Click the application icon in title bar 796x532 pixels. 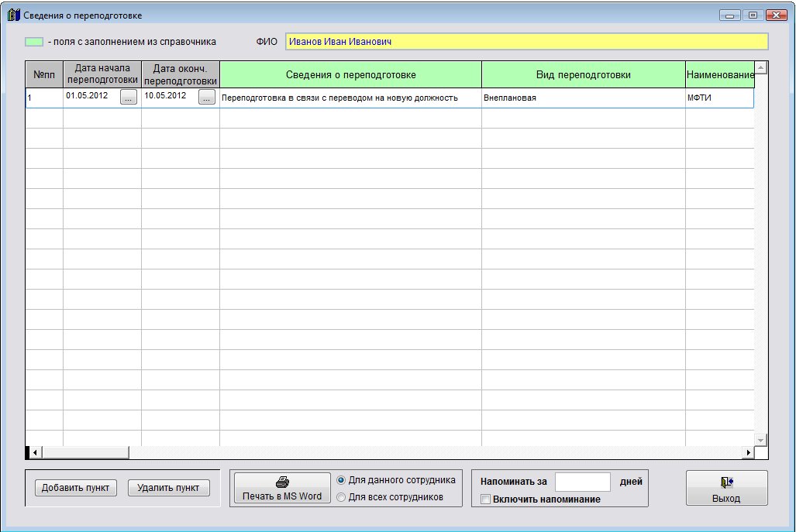[x=13, y=15]
